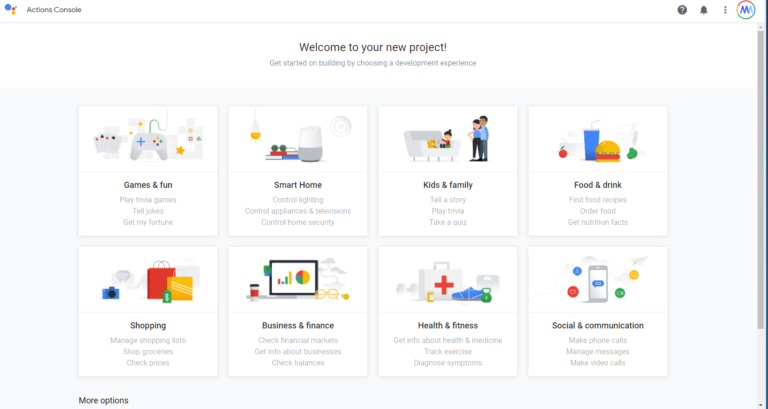Open the help question mark icon
This screenshot has height=409, width=768.
[682, 10]
